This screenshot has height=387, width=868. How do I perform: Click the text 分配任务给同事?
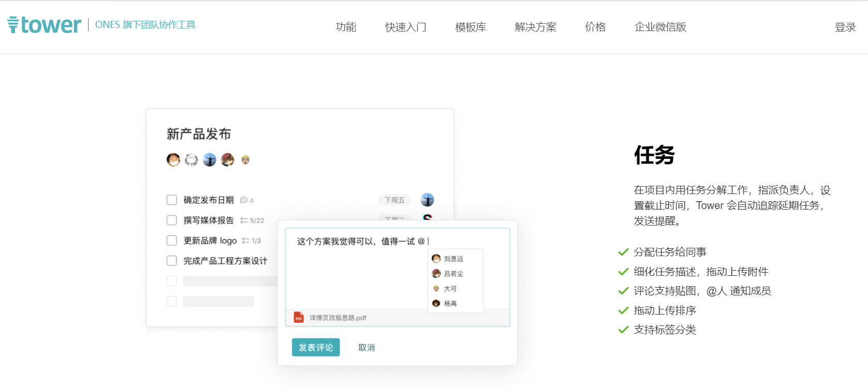pos(670,252)
